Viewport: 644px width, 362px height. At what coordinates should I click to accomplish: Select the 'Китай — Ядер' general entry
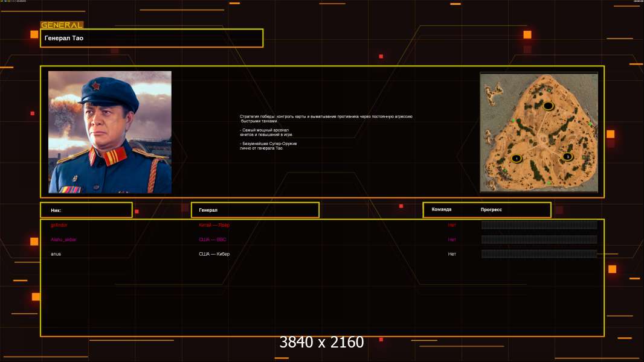pos(214,225)
